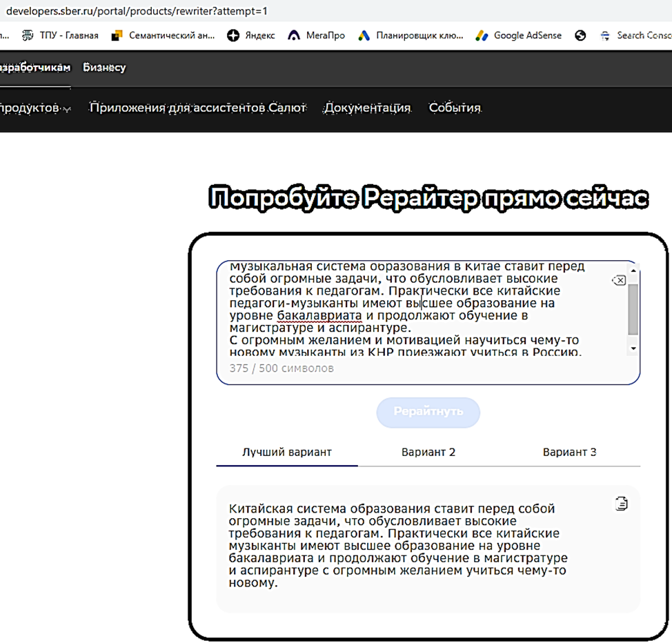Open the Семантический анализ bookmark
Viewport: 672px width, 643px height.
click(163, 34)
